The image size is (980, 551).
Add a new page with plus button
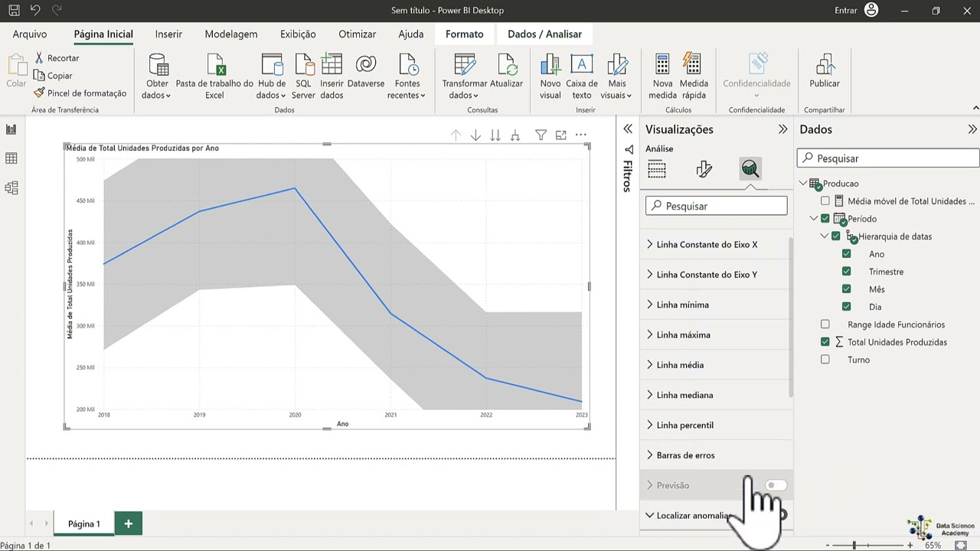(129, 523)
